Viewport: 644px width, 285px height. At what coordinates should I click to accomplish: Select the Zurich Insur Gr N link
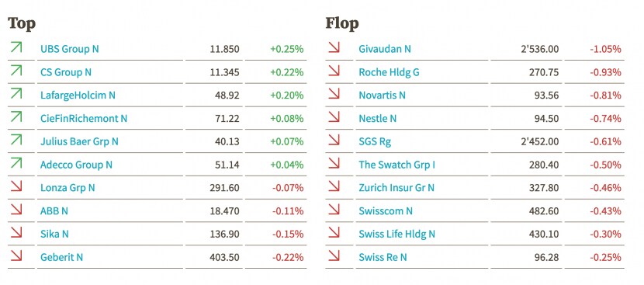click(396, 188)
